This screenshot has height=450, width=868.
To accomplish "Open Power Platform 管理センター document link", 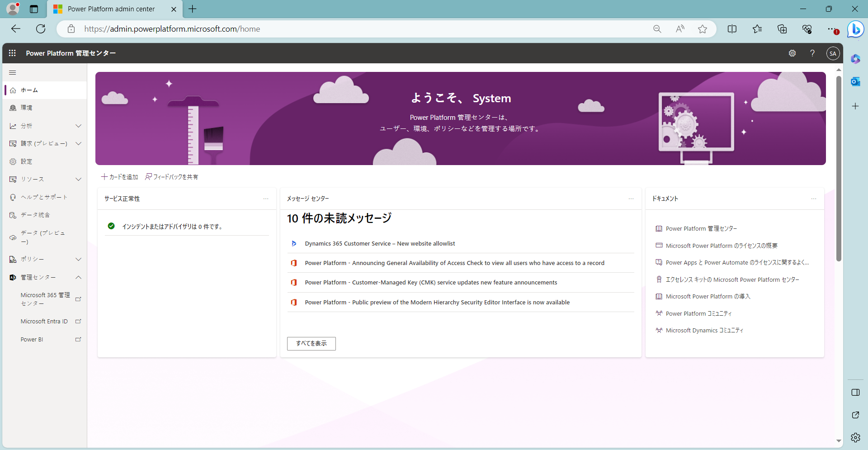I will (701, 228).
